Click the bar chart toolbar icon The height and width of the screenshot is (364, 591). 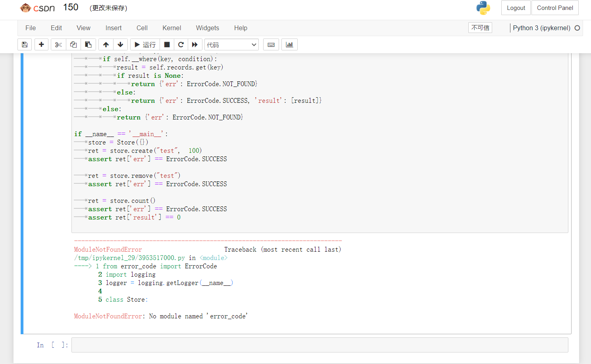coord(289,44)
